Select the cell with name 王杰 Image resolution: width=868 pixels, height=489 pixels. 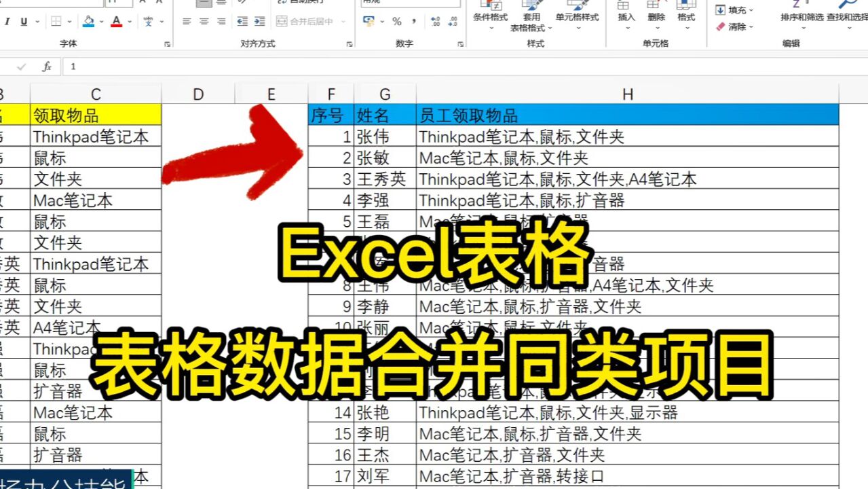tap(385, 454)
